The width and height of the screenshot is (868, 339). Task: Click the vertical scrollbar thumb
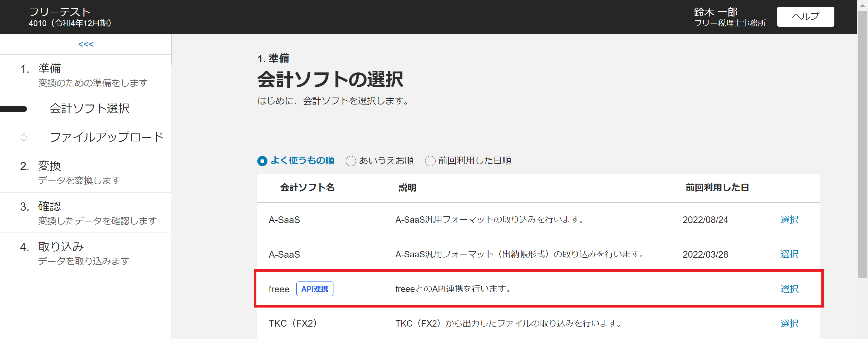(862, 144)
